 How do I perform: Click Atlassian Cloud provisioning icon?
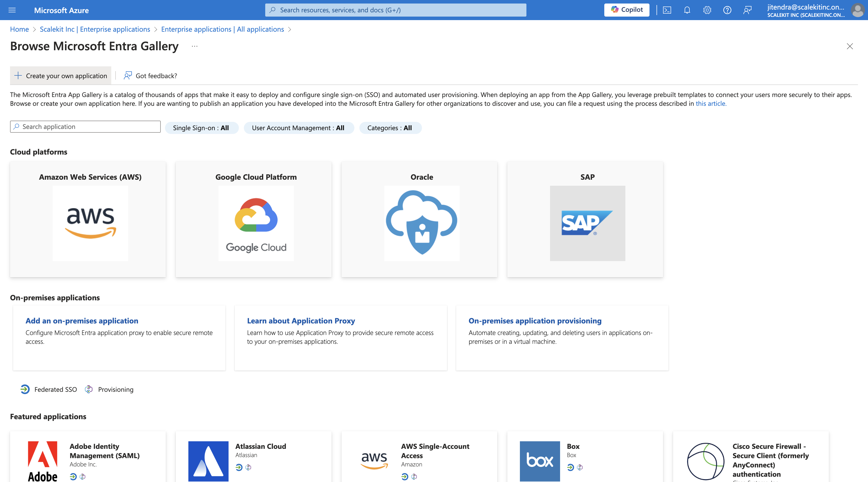[248, 467]
